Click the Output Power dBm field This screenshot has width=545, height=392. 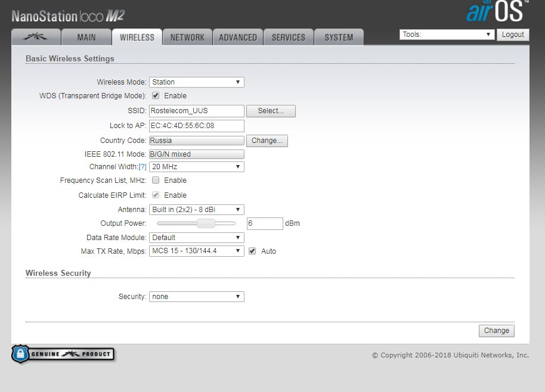coord(265,223)
